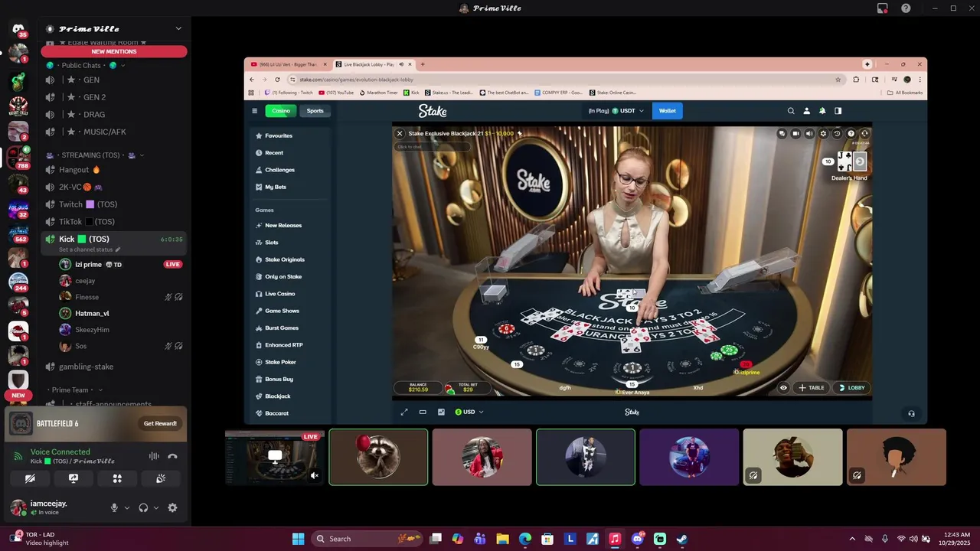980x551 pixels.
Task: Open Discord direct messages home icon
Action: (x=18, y=30)
